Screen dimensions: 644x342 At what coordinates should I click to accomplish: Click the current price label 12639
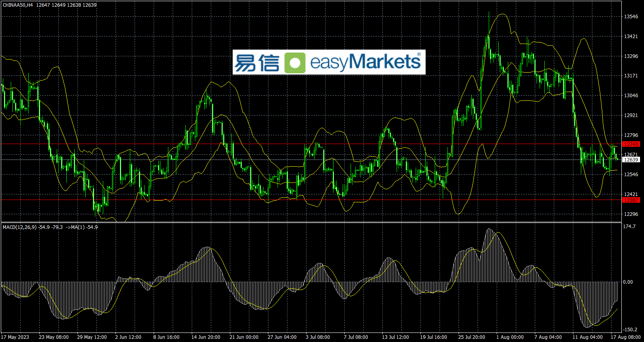(x=631, y=159)
